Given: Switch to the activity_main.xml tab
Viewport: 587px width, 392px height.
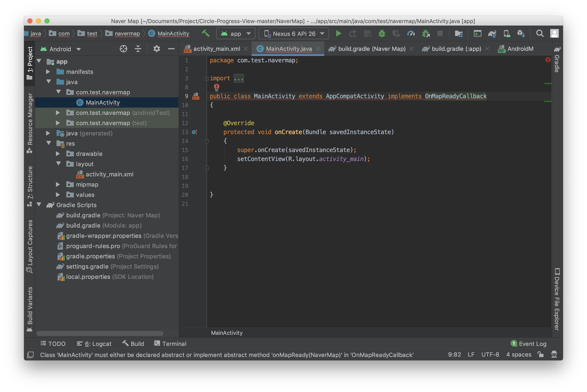Looking at the screenshot, I should tap(216, 49).
